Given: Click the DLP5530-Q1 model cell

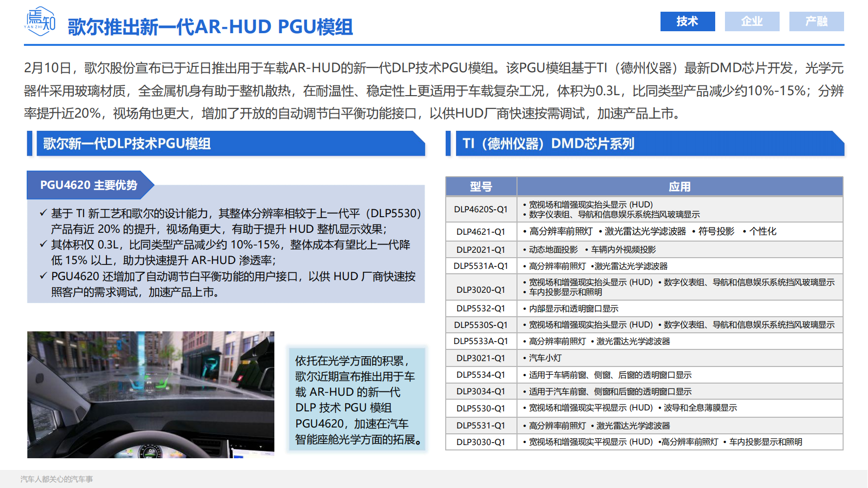Looking at the screenshot, I should pos(481,408).
